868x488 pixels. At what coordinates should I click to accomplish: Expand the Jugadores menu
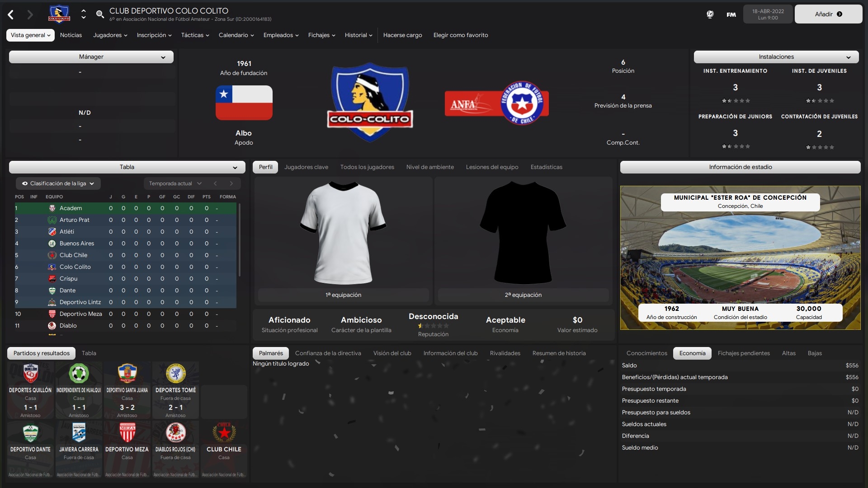click(x=110, y=35)
